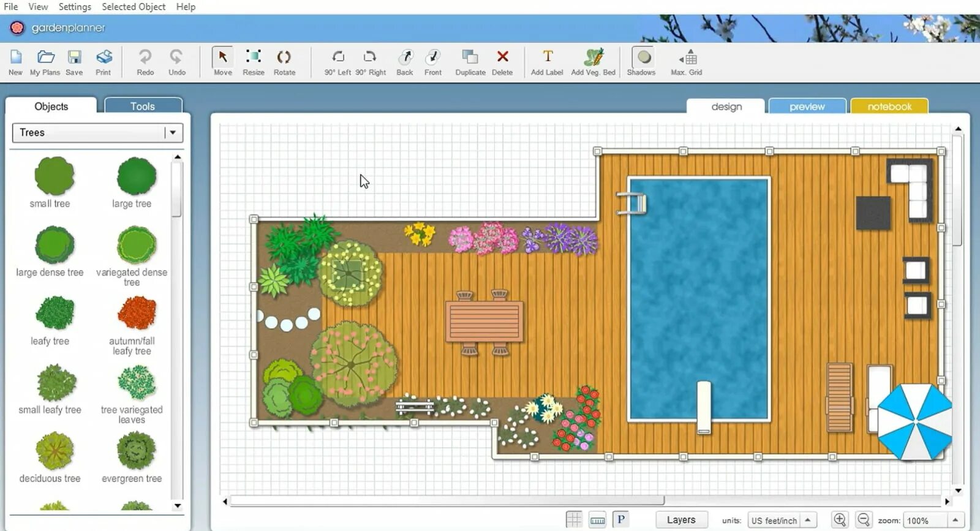Click the Max. Grid icon
The width and height of the screenshot is (980, 531).
(x=688, y=58)
